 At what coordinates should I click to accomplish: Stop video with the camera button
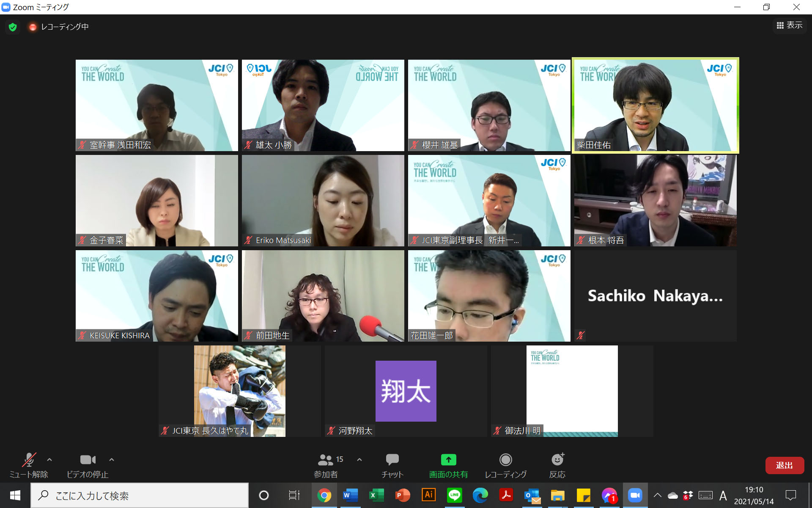point(88,461)
